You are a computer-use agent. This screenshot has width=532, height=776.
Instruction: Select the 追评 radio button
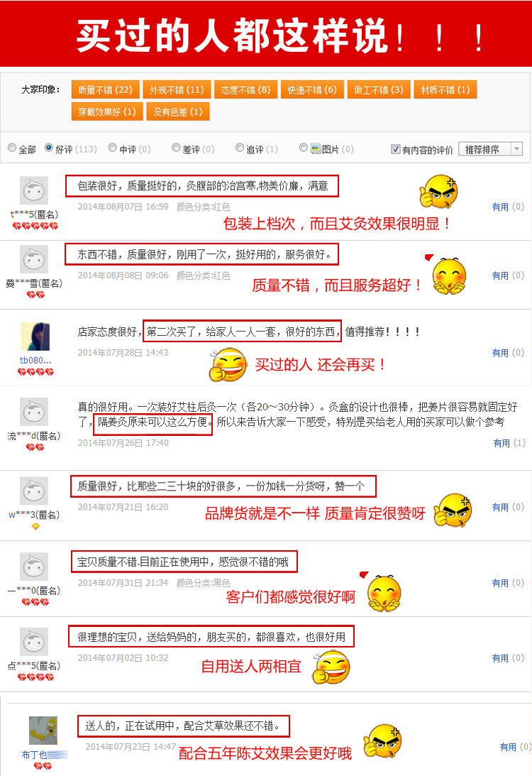pyautogui.click(x=240, y=148)
